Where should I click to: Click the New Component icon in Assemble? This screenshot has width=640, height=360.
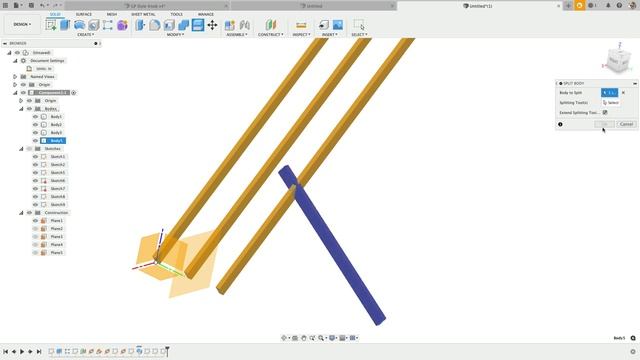pos(230,25)
